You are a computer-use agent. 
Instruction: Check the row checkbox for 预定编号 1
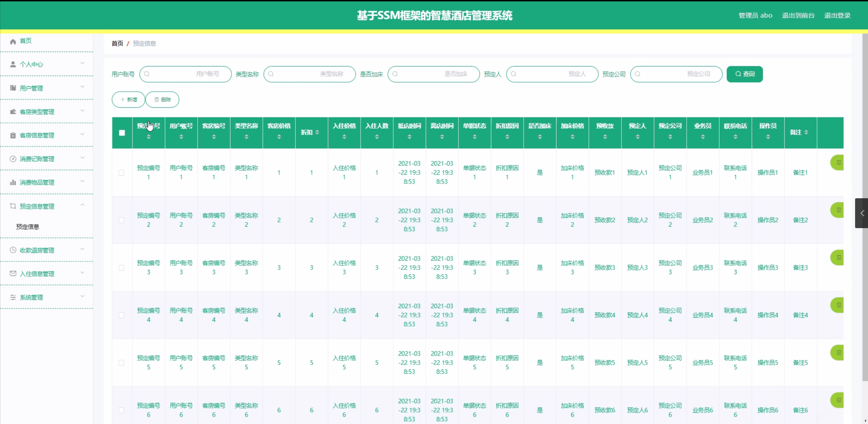point(121,173)
